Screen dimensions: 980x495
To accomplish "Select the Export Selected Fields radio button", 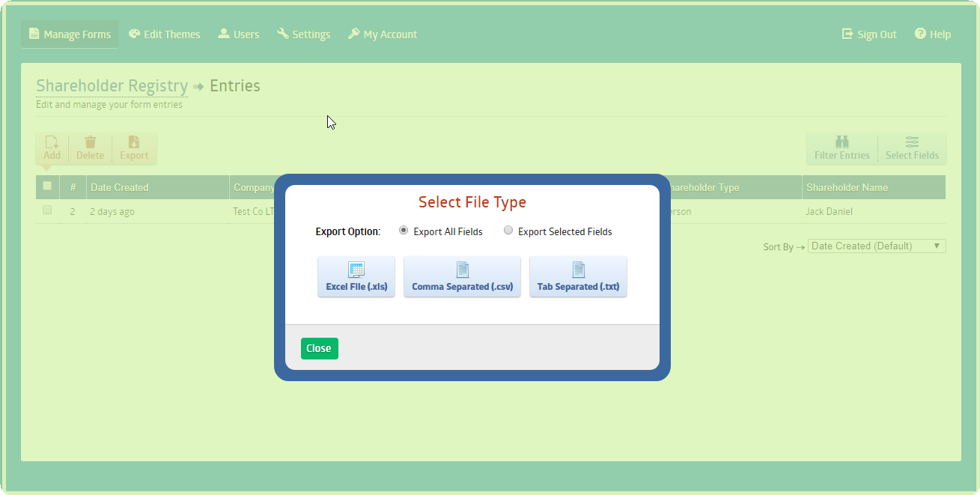I will 508,231.
